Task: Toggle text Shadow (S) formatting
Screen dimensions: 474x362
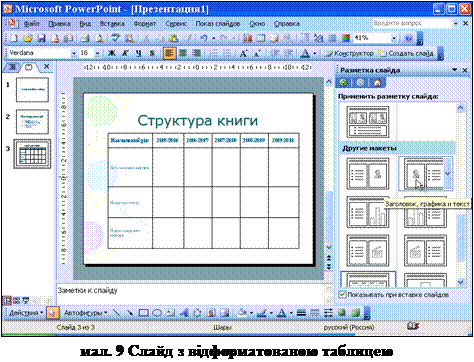Action: pyautogui.click(x=152, y=53)
